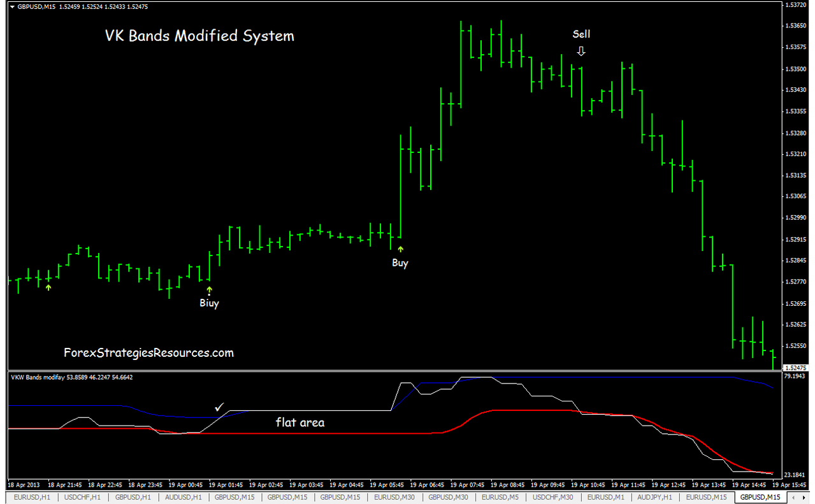Image resolution: width=815 pixels, height=504 pixels.
Task: Click the current price label 1.52475
Action: pyautogui.click(x=796, y=368)
